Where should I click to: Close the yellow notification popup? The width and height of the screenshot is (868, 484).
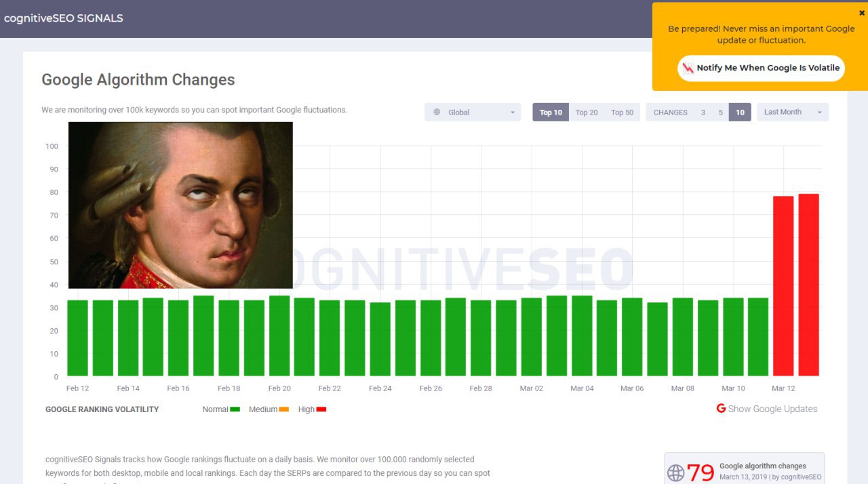tap(862, 13)
